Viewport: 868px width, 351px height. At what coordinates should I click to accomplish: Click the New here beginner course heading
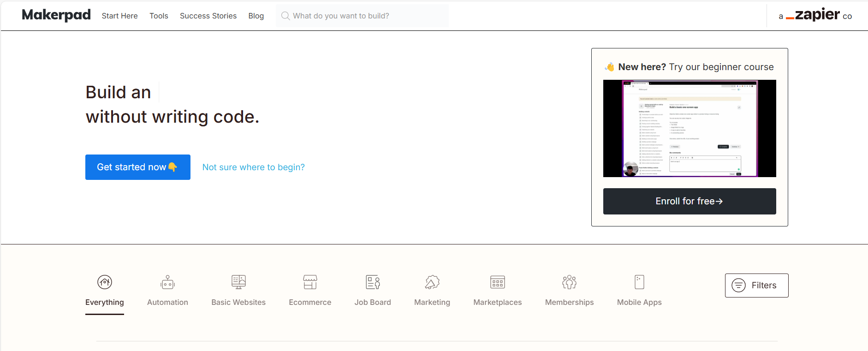coord(690,67)
